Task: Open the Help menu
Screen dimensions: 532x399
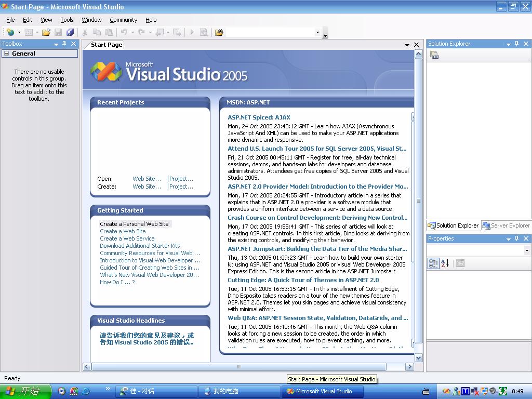Action: [151, 20]
